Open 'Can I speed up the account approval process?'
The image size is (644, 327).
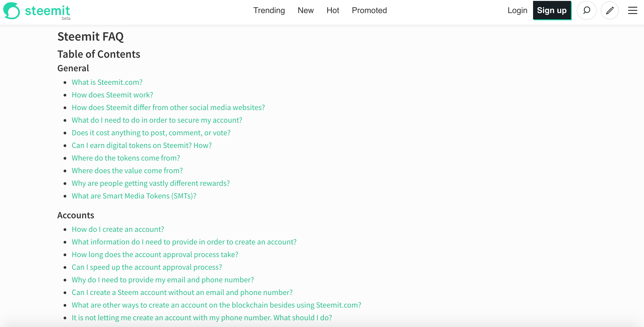tap(147, 267)
